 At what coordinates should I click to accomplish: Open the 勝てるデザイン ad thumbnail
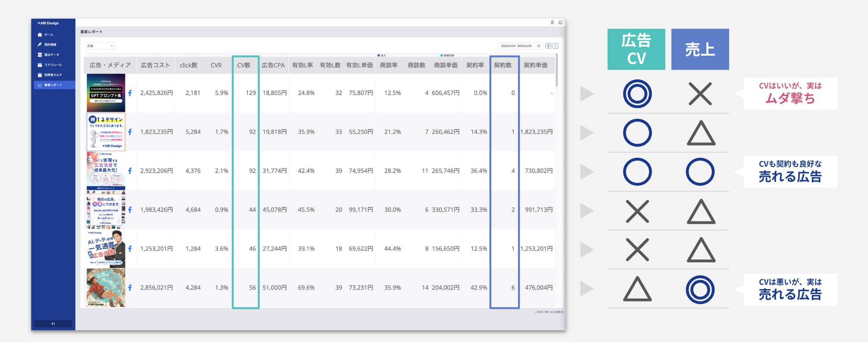[x=106, y=132]
